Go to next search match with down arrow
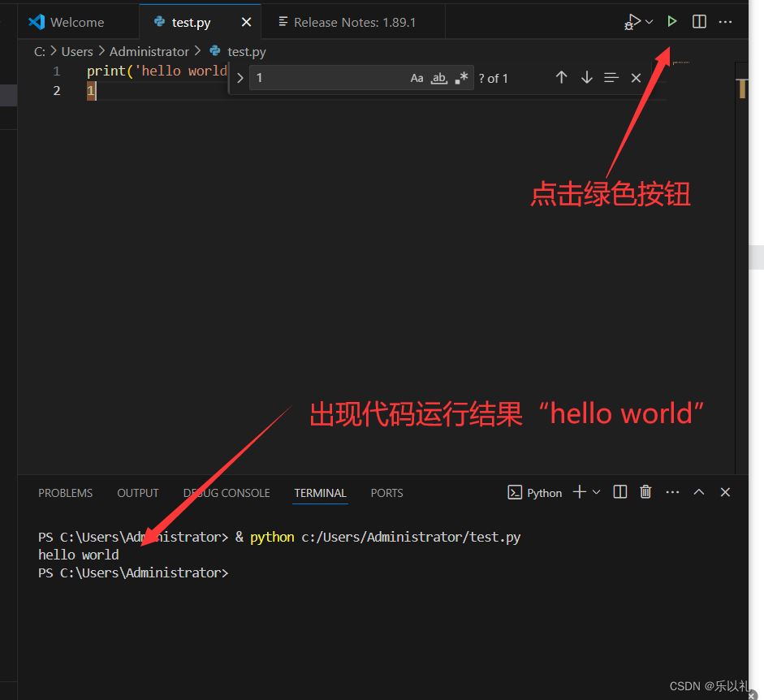 (x=586, y=78)
